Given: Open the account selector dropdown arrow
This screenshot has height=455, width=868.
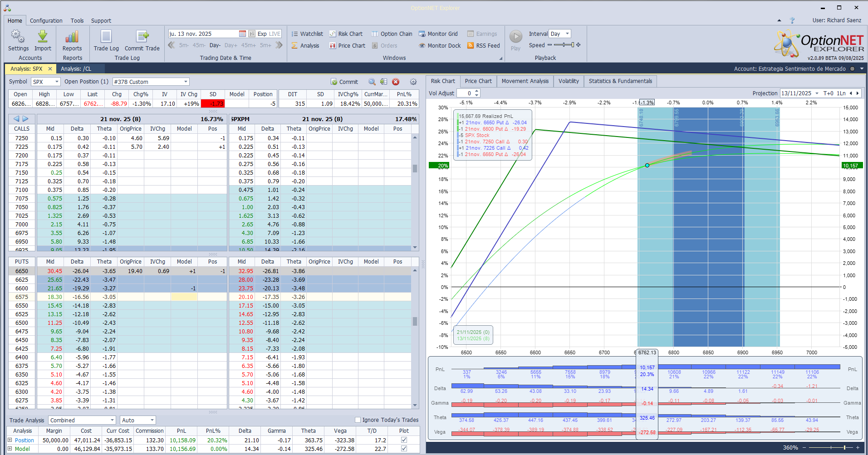Looking at the screenshot, I should pos(862,68).
